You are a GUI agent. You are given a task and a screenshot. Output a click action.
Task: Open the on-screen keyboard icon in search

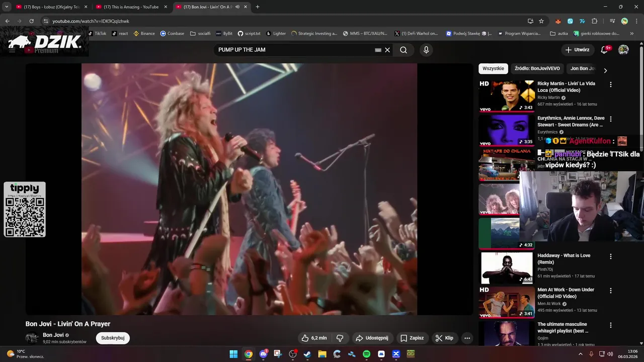point(378,50)
